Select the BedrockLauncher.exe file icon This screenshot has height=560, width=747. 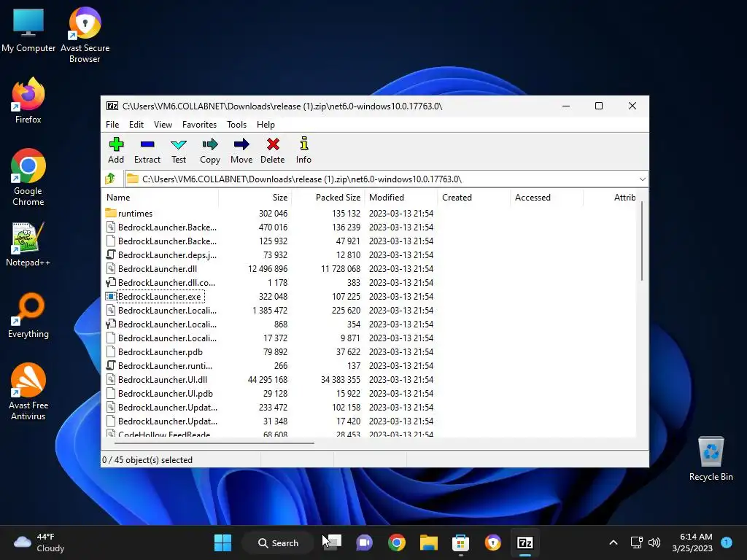tap(111, 296)
